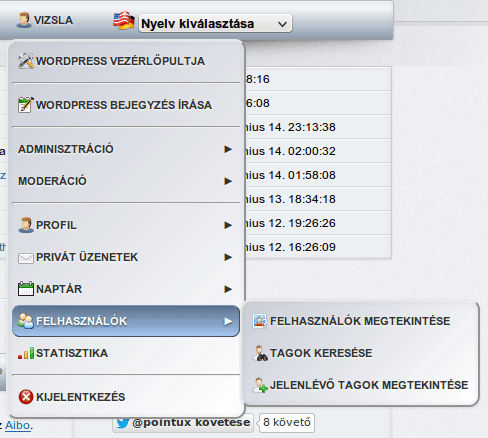The image size is (488, 438).
Task: Expand the Profil submenu arrow
Action: click(228, 225)
